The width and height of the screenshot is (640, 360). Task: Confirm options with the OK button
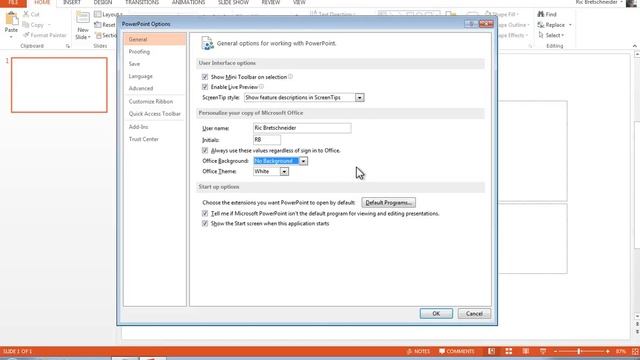pyautogui.click(x=436, y=313)
